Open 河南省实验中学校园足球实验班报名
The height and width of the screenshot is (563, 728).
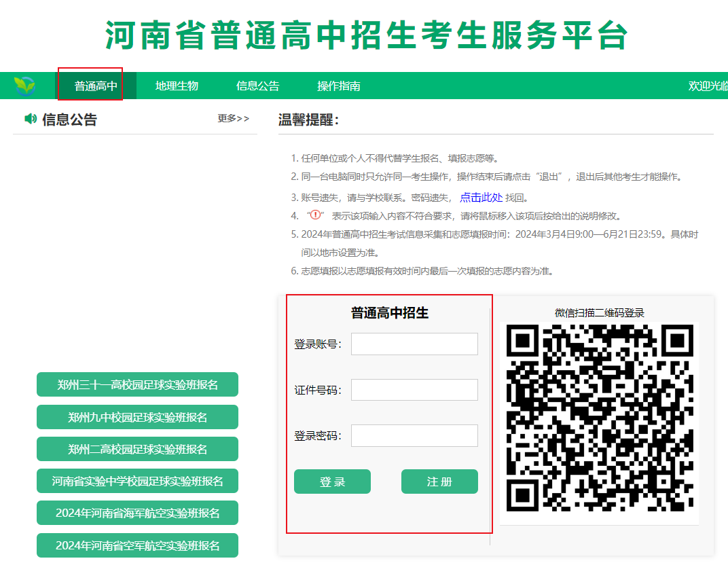pos(137,481)
